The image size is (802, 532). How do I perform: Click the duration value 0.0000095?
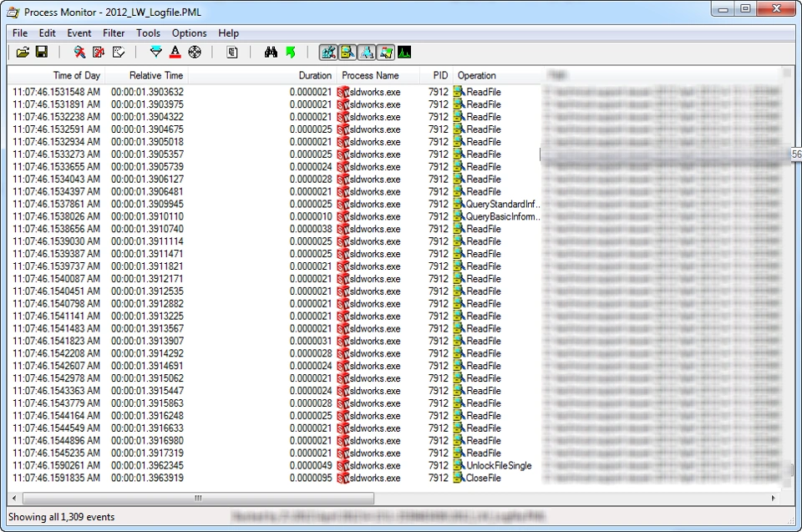(x=311, y=478)
